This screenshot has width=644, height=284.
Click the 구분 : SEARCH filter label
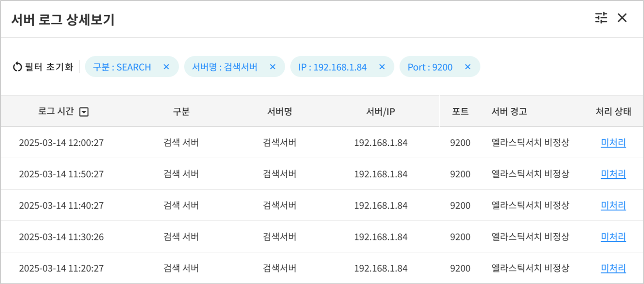pyautogui.click(x=122, y=67)
